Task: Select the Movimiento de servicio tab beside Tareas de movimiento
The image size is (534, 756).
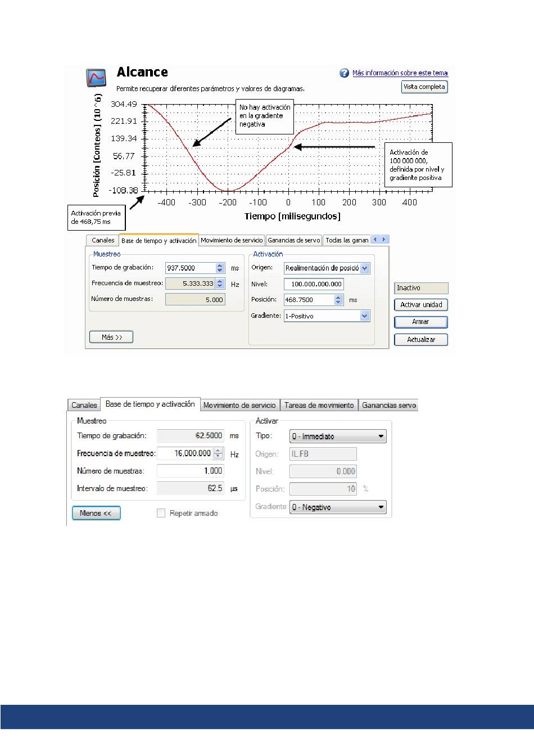Action: (x=239, y=405)
